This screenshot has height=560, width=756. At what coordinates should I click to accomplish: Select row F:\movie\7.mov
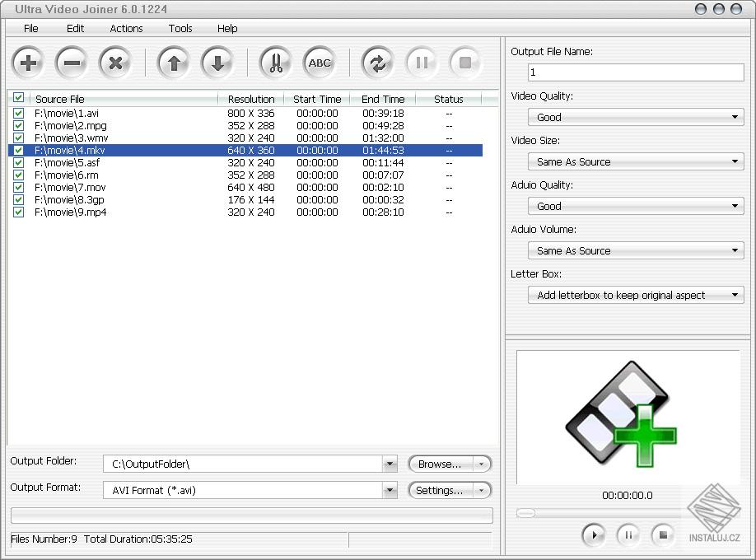(245, 187)
